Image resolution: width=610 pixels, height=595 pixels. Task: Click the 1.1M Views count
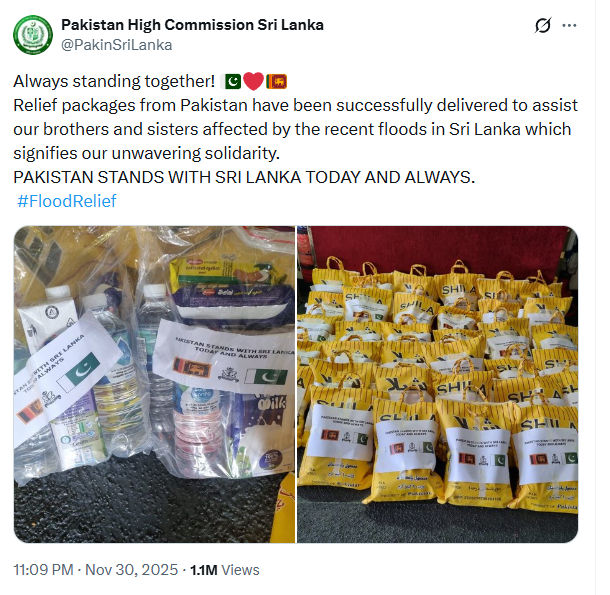pyautogui.click(x=224, y=570)
